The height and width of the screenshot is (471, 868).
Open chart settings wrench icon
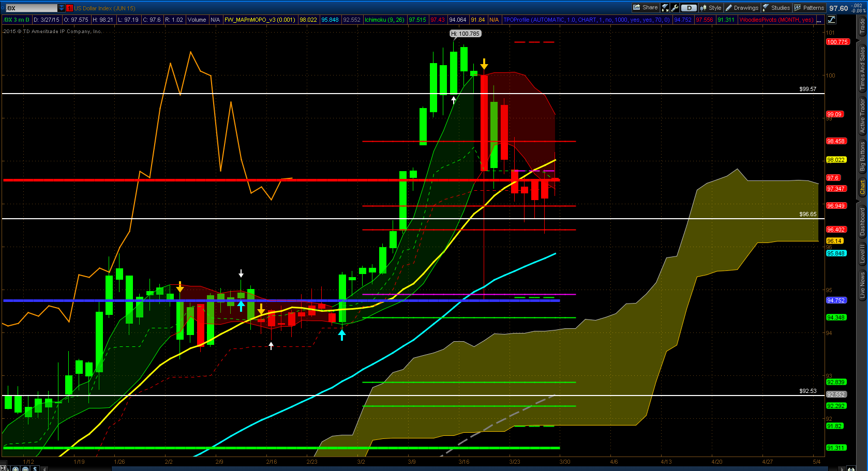[675, 8]
